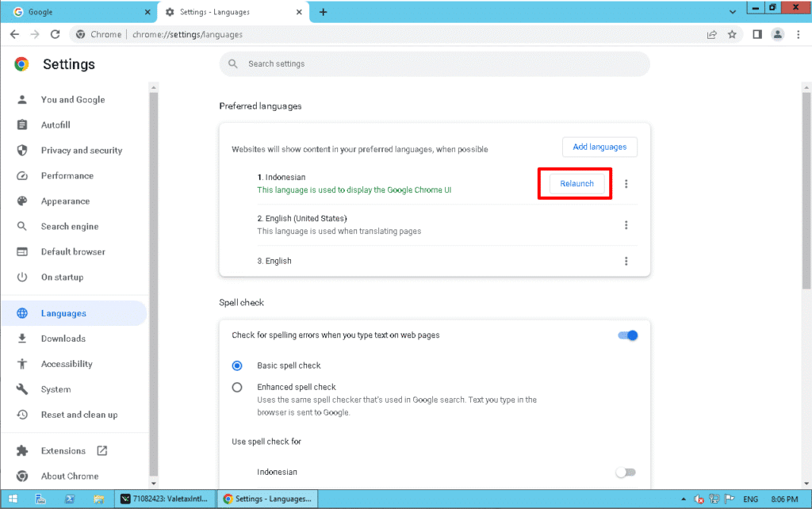Enable spell check for Indonesian
812x509 pixels.
(626, 473)
